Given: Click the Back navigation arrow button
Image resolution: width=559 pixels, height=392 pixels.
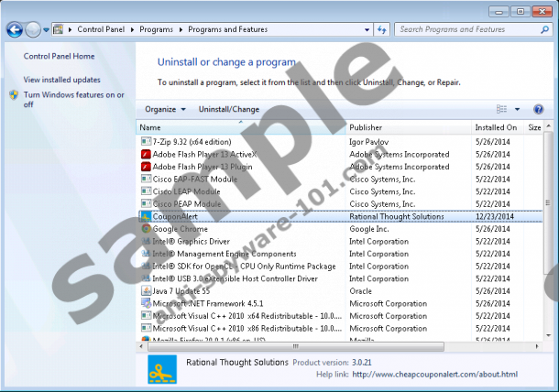Looking at the screenshot, I should click(16, 29).
